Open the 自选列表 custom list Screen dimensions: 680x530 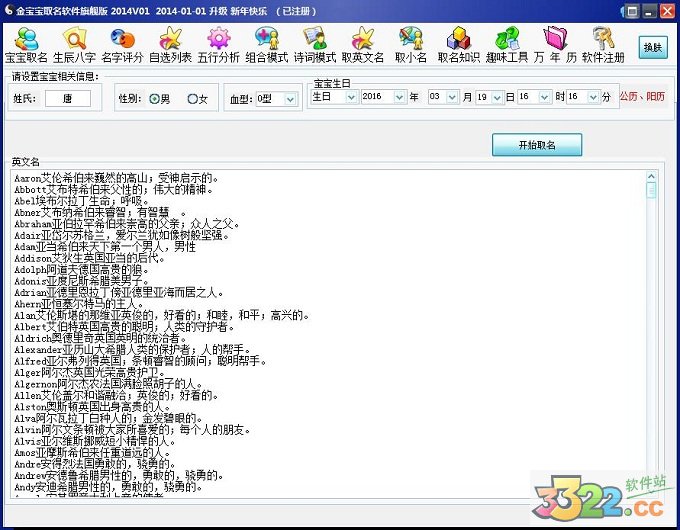point(170,45)
